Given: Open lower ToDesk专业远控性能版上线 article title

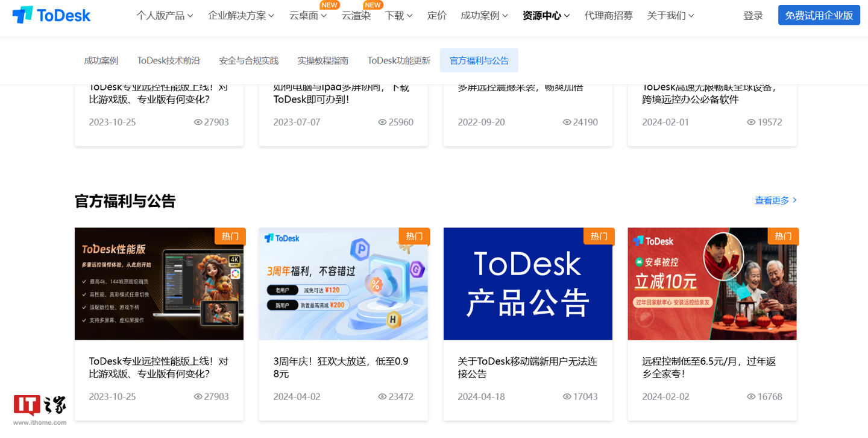Looking at the screenshot, I should click(159, 367).
